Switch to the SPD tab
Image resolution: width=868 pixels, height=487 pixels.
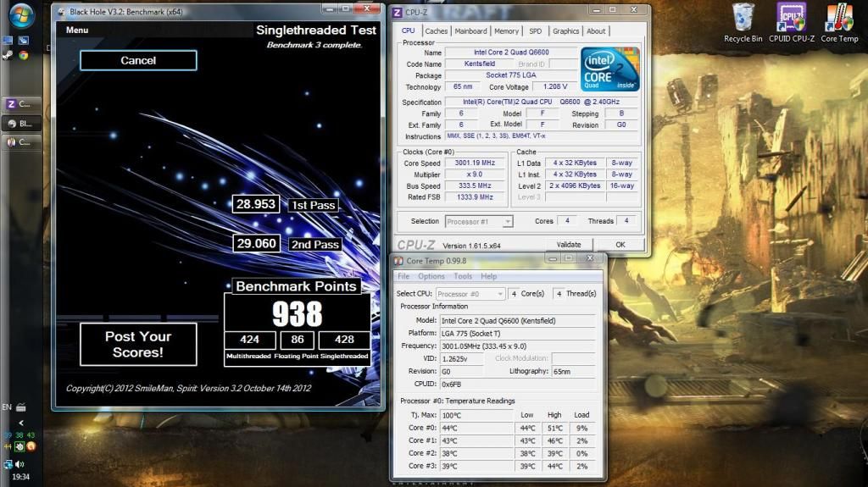click(x=536, y=31)
